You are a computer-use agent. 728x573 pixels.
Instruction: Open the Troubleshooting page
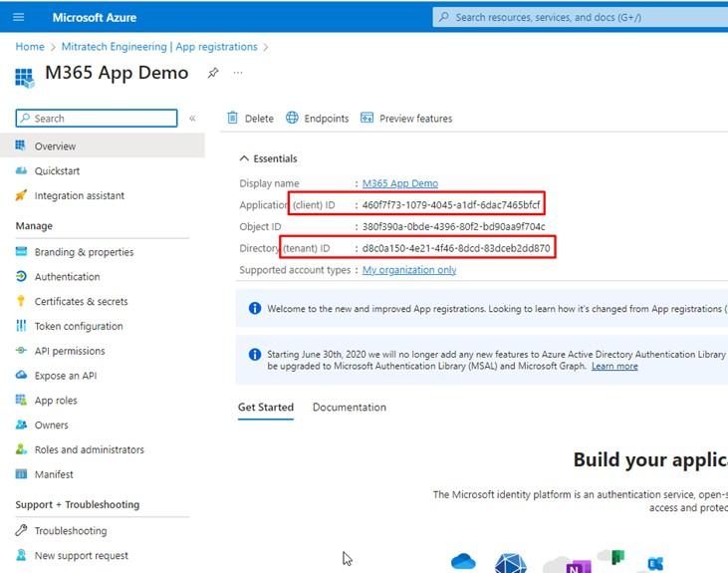(71, 531)
